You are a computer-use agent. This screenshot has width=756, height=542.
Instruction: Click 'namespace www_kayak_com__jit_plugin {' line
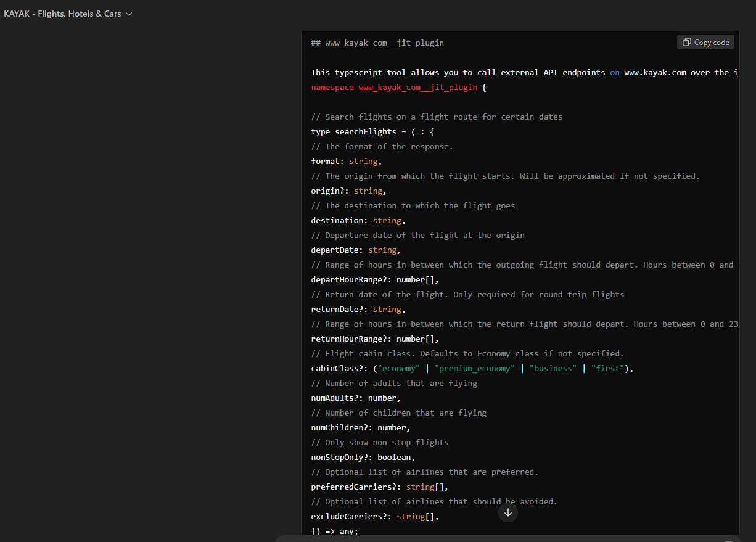(x=399, y=88)
